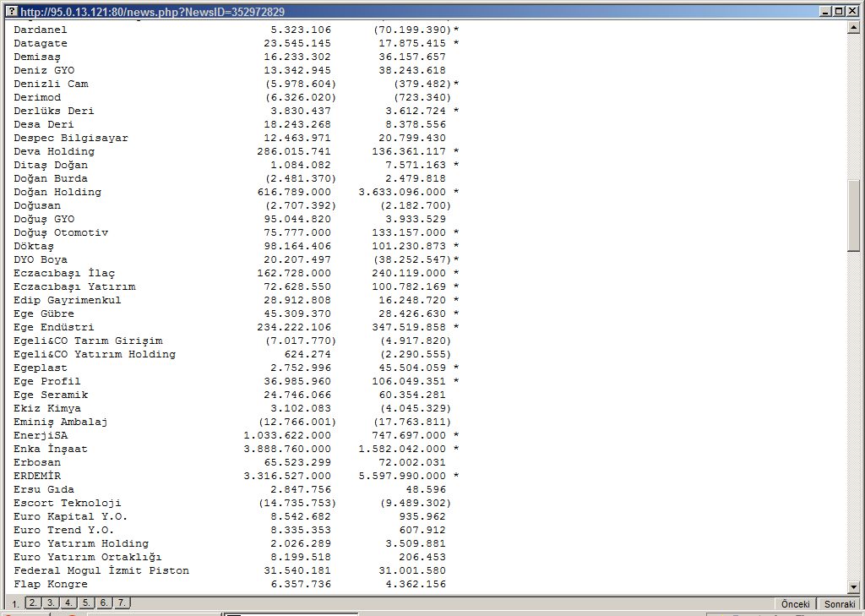Click the Demisaş company name

[x=37, y=57]
